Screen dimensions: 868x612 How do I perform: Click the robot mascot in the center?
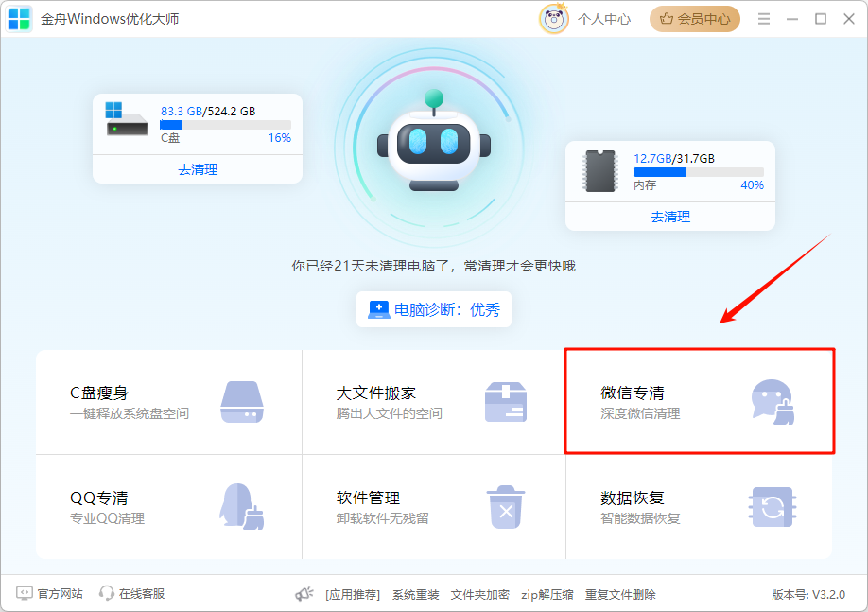434,141
